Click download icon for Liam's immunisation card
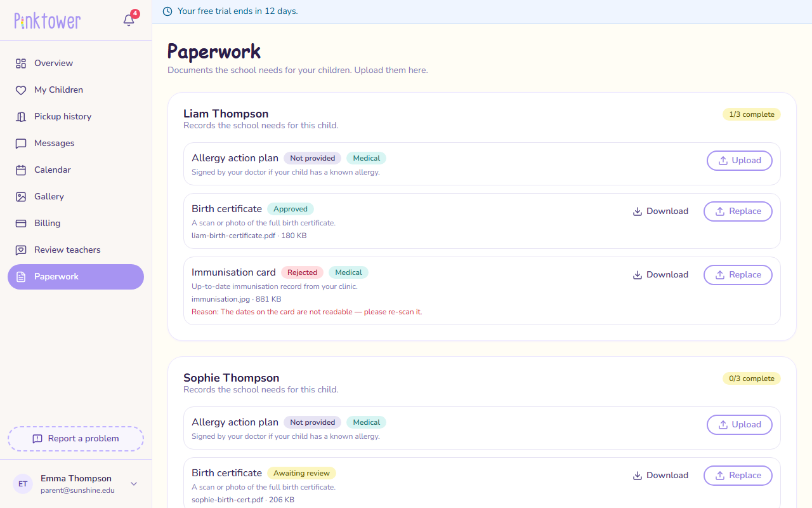This screenshot has width=812, height=508. pyautogui.click(x=638, y=275)
